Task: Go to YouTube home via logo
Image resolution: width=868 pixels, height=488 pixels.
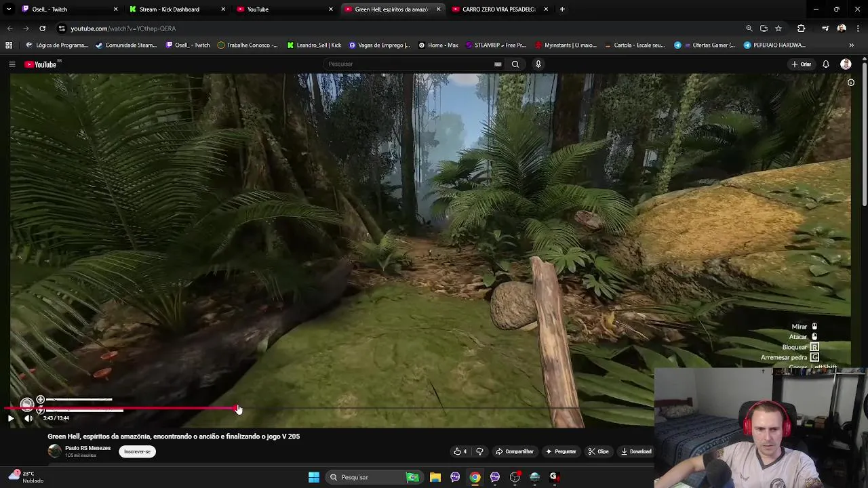Action: (42, 64)
